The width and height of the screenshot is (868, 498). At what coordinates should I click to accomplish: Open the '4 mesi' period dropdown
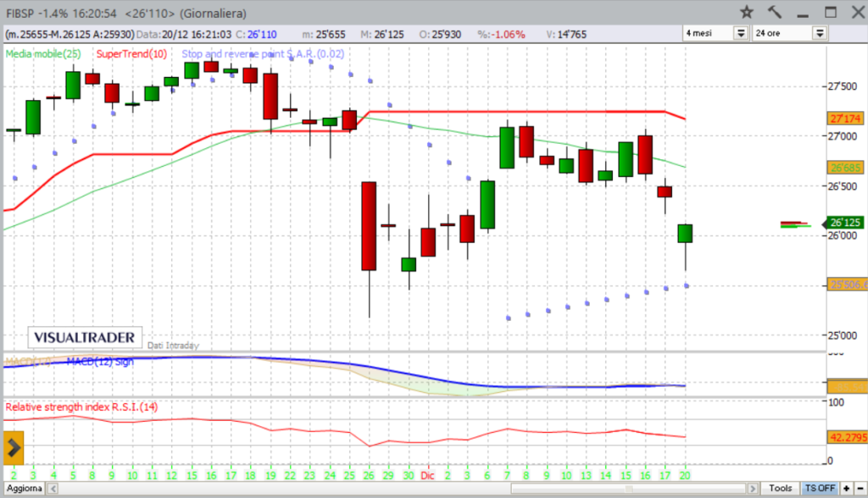[x=741, y=33]
